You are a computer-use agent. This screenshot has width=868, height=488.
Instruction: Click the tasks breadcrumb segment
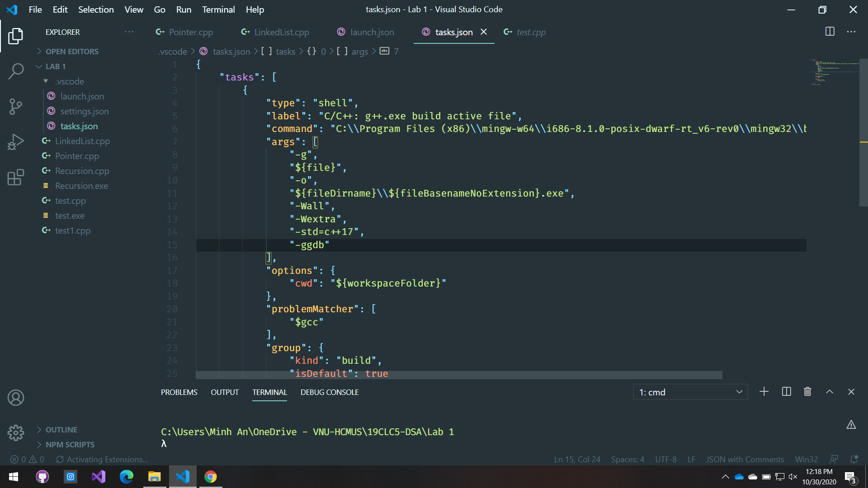point(285,52)
